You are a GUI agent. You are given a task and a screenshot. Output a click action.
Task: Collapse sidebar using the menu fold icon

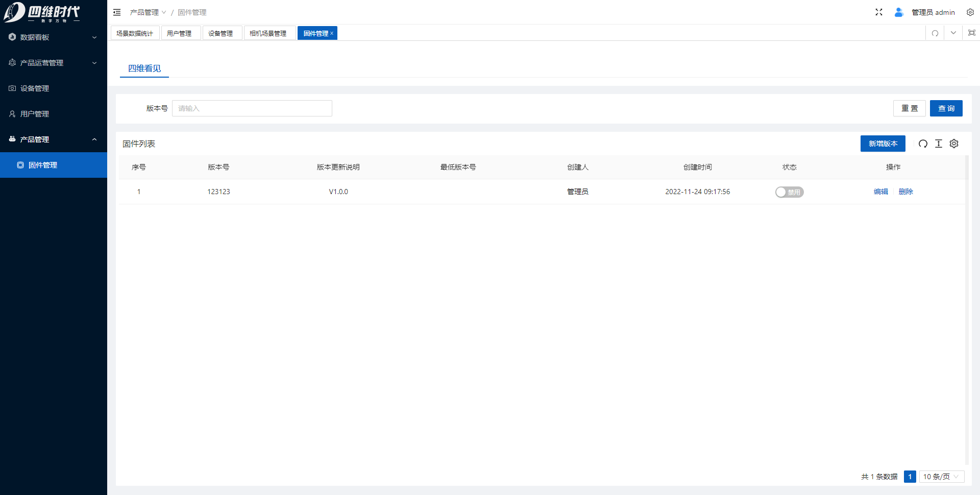pos(117,12)
